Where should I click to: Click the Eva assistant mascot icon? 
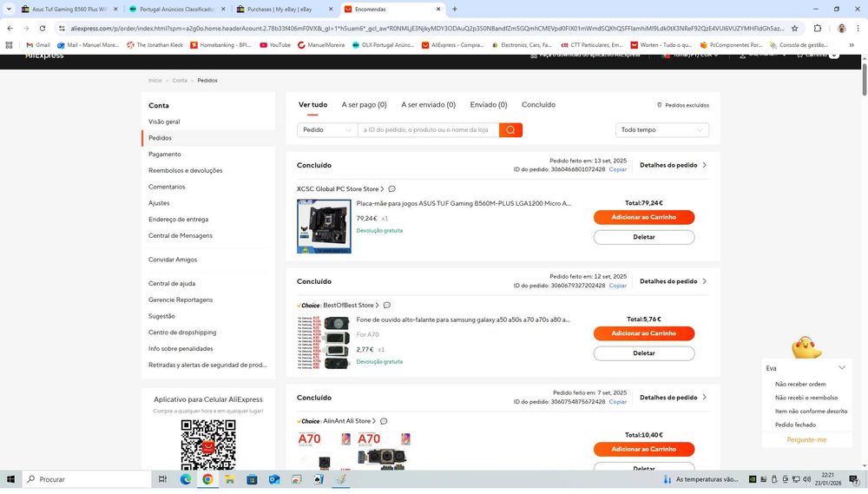click(806, 348)
